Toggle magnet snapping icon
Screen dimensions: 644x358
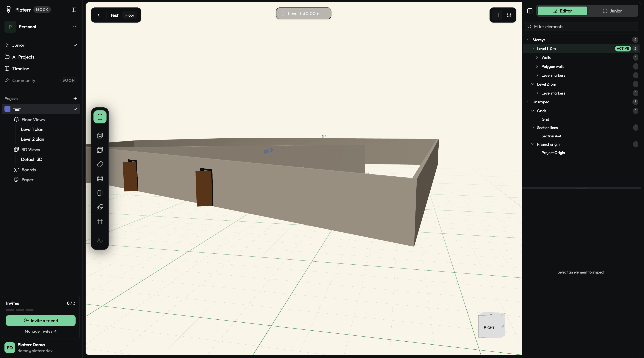click(509, 15)
